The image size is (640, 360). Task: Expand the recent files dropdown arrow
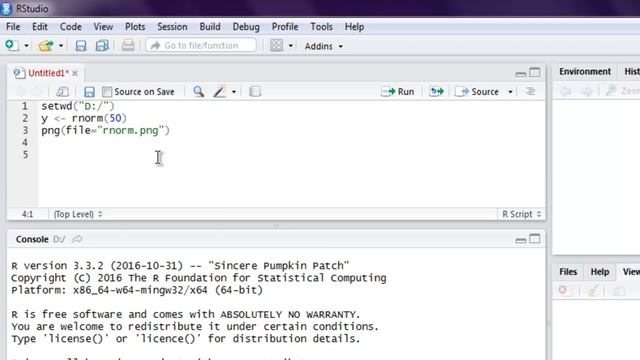(61, 46)
